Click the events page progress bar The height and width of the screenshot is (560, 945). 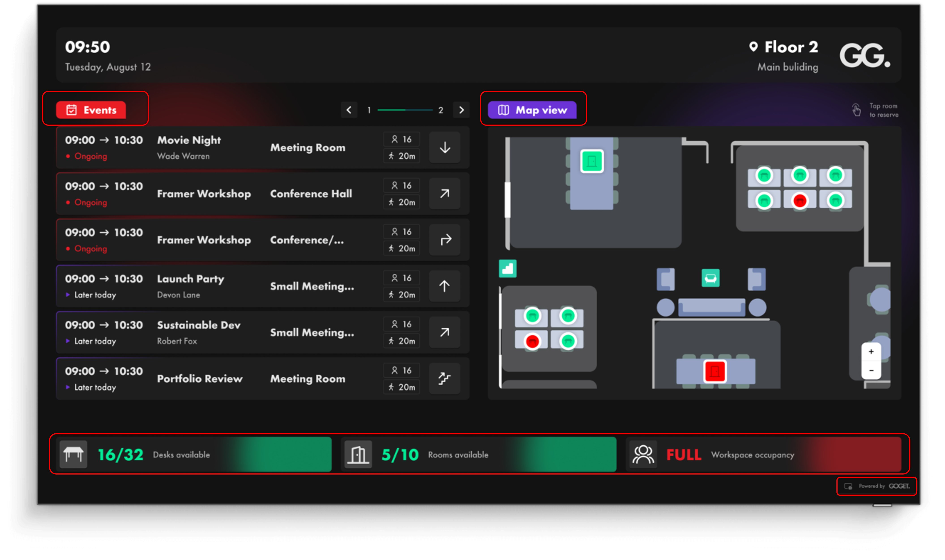point(405,110)
